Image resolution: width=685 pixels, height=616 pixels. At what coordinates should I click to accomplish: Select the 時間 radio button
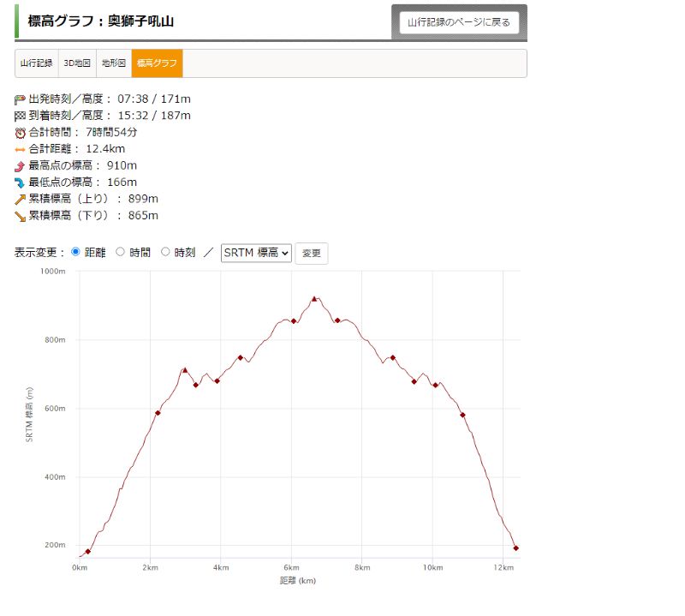[x=120, y=252]
